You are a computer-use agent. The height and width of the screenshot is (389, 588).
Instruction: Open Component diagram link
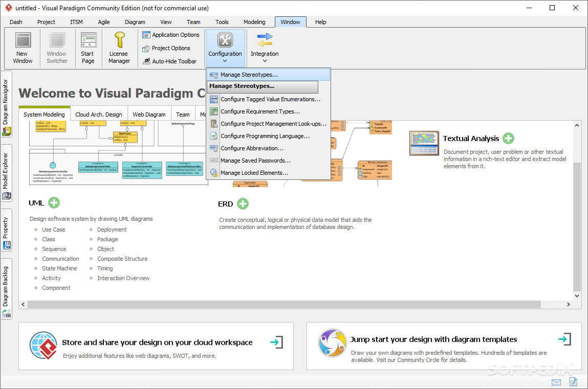[x=56, y=288]
